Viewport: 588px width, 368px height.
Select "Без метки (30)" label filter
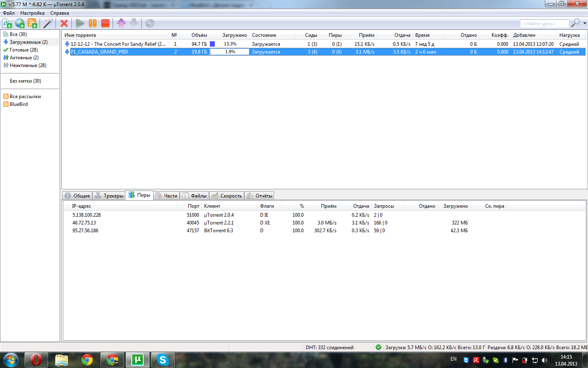[25, 81]
